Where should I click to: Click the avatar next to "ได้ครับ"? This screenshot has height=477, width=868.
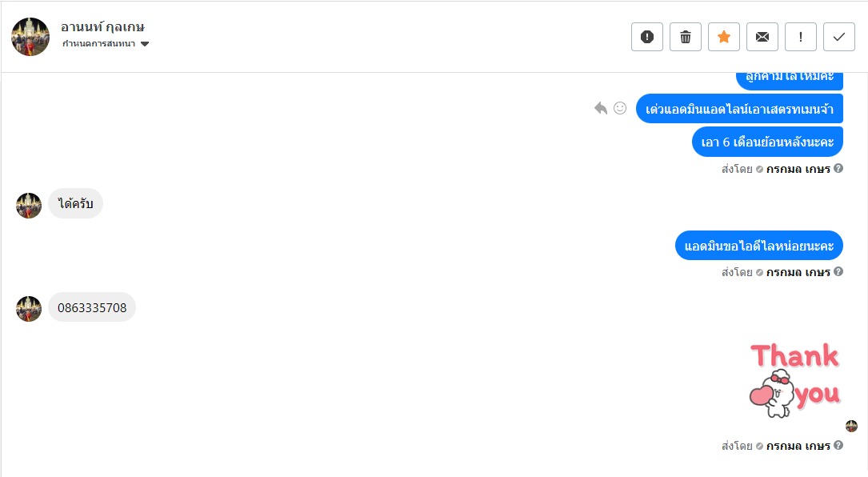[x=29, y=205]
